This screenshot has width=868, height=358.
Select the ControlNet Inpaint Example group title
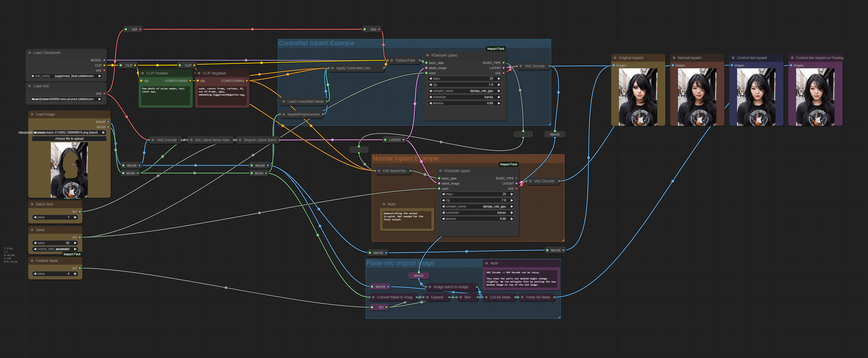click(316, 43)
